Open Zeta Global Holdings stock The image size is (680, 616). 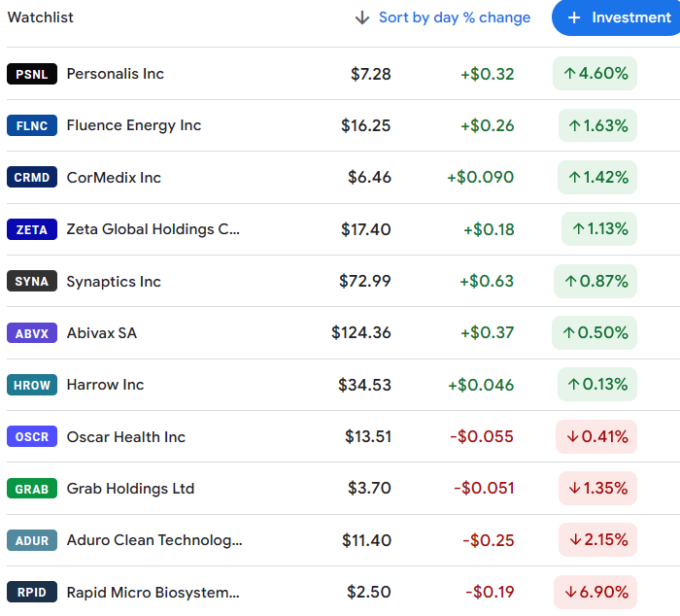click(x=153, y=229)
